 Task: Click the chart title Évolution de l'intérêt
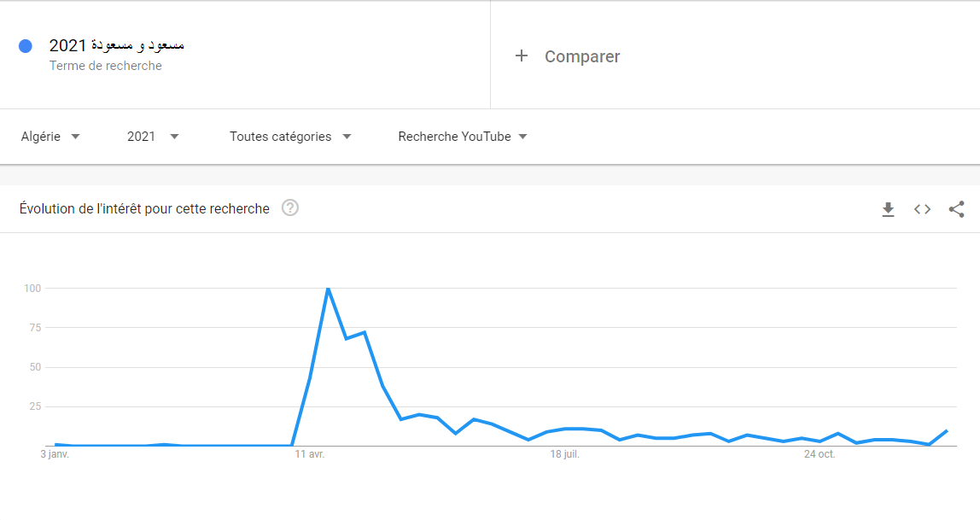click(144, 208)
